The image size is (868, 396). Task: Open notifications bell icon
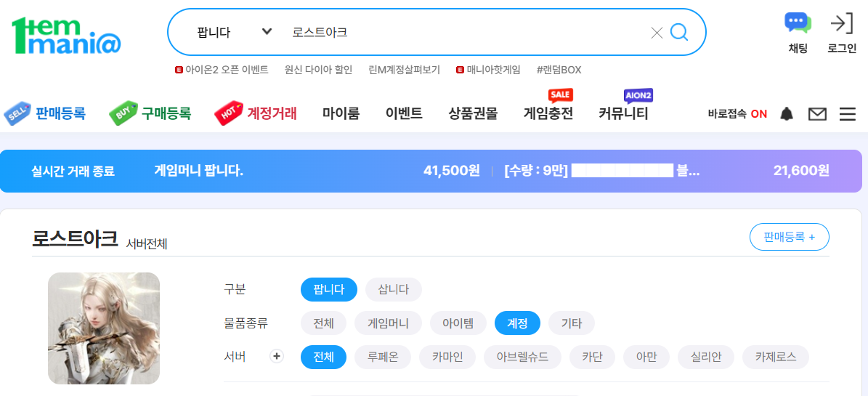pos(787,114)
